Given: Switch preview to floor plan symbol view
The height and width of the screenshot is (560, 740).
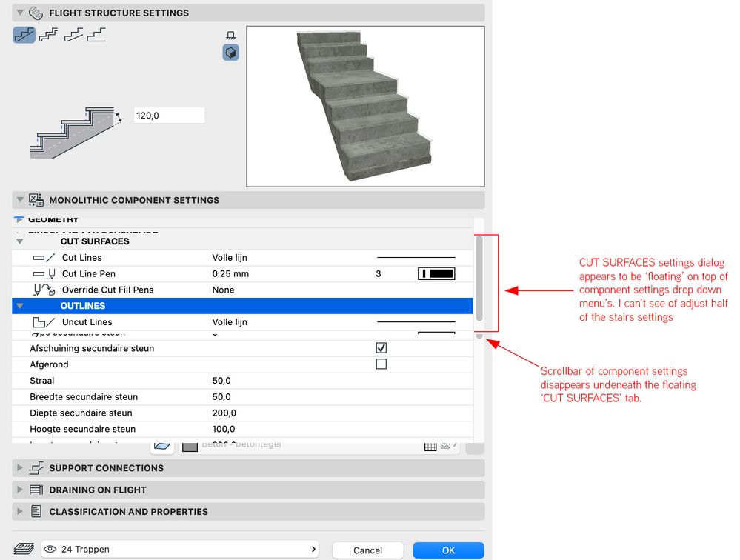Looking at the screenshot, I should pyautogui.click(x=230, y=36).
